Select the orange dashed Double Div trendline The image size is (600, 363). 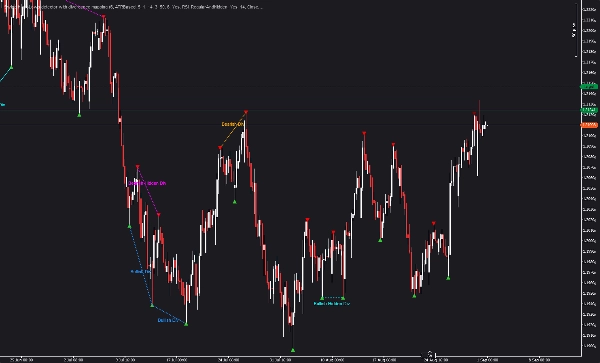233,130
